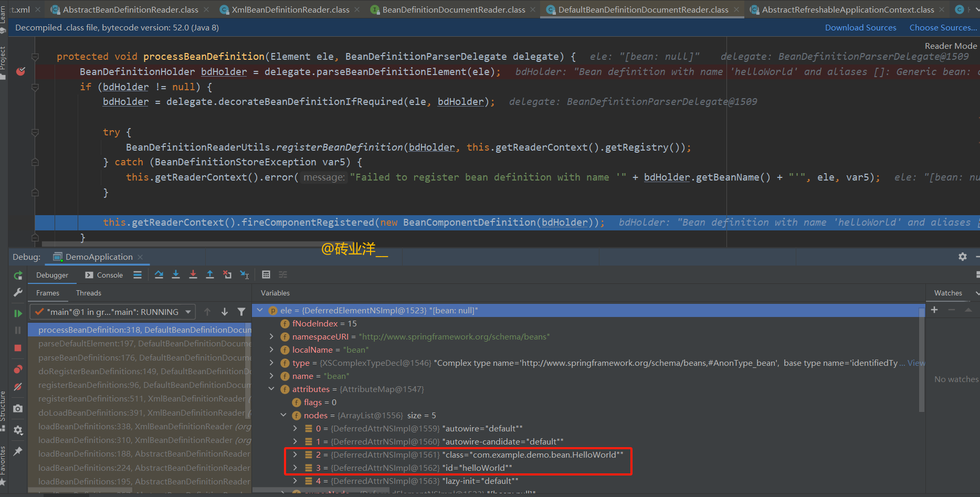Image resolution: width=980 pixels, height=497 pixels.
Task: Pin the debug tab via the pin icon
Action: (18, 451)
